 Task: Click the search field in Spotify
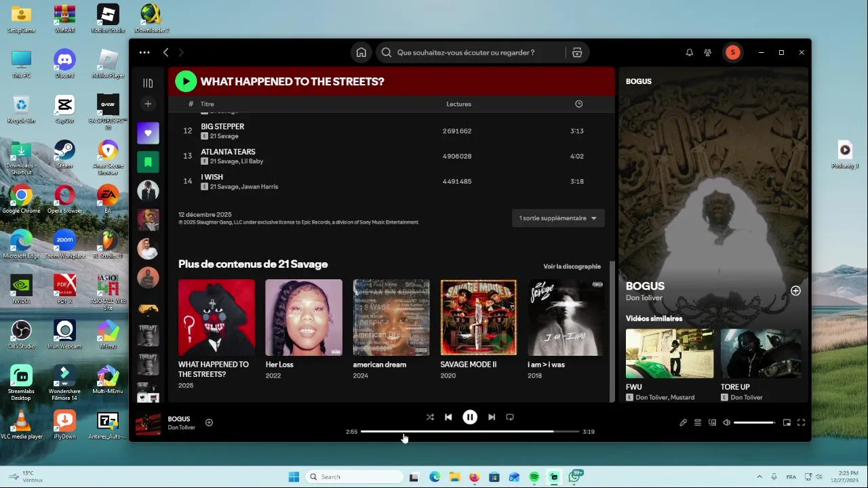(x=471, y=52)
